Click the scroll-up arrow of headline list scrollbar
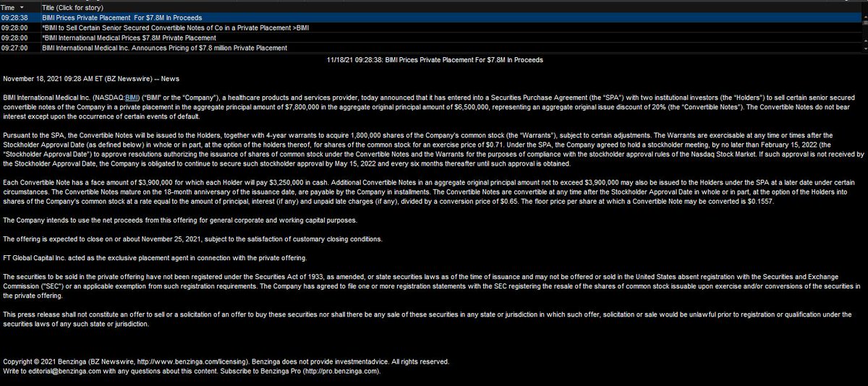 [x=865, y=15]
